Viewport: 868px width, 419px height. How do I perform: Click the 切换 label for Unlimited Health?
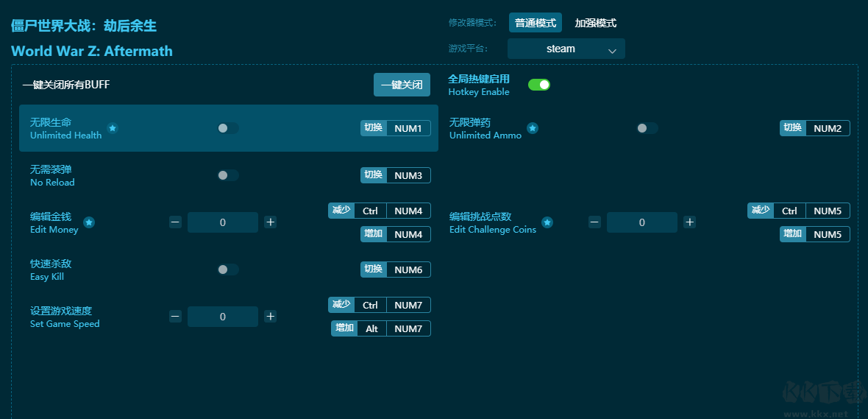click(374, 128)
